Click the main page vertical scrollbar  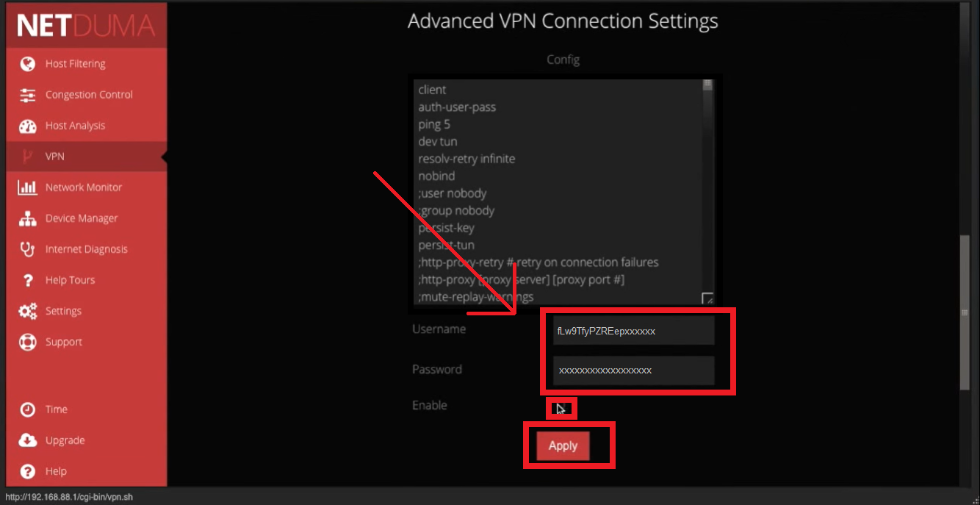(x=965, y=312)
